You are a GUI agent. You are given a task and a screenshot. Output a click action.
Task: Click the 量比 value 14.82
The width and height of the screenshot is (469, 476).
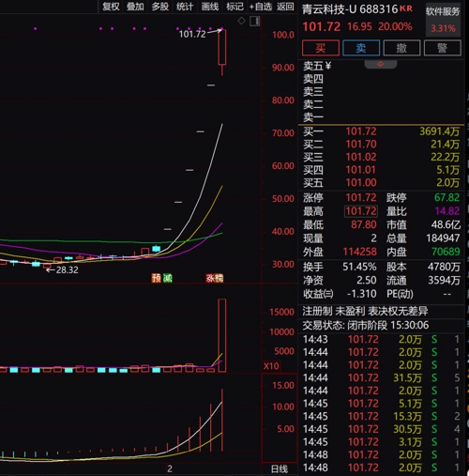[447, 211]
